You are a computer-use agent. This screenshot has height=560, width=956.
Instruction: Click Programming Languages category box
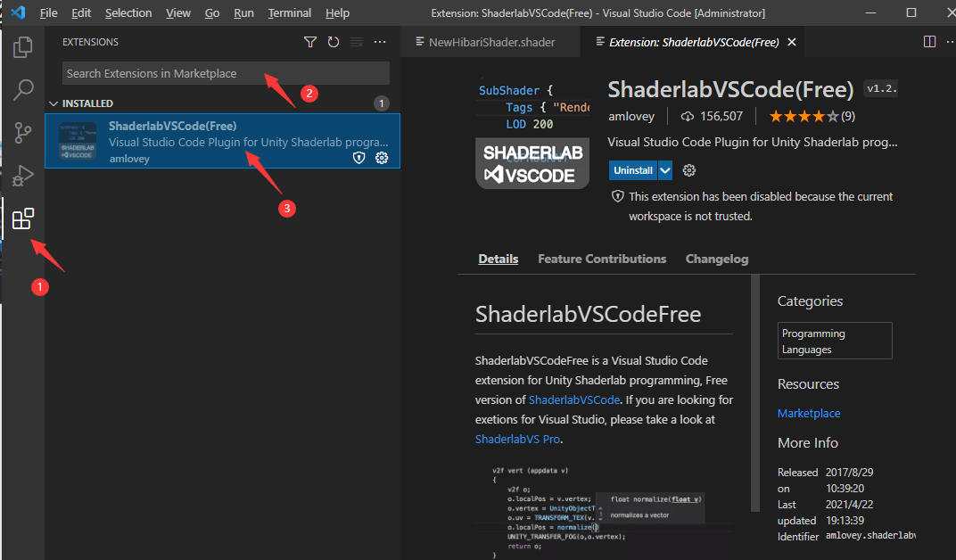(835, 341)
